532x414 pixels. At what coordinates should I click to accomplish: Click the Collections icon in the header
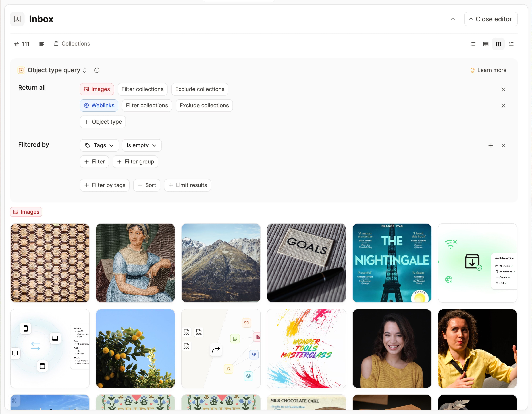(56, 43)
